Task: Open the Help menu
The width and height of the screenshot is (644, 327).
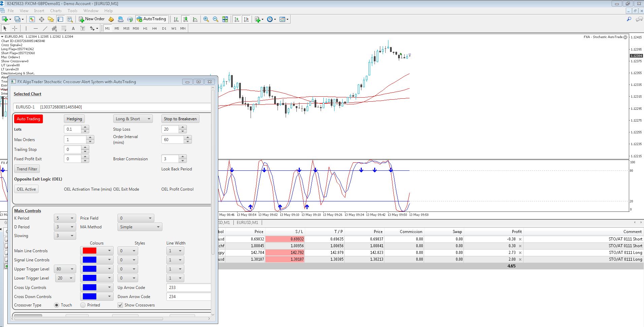Action: coord(108,10)
